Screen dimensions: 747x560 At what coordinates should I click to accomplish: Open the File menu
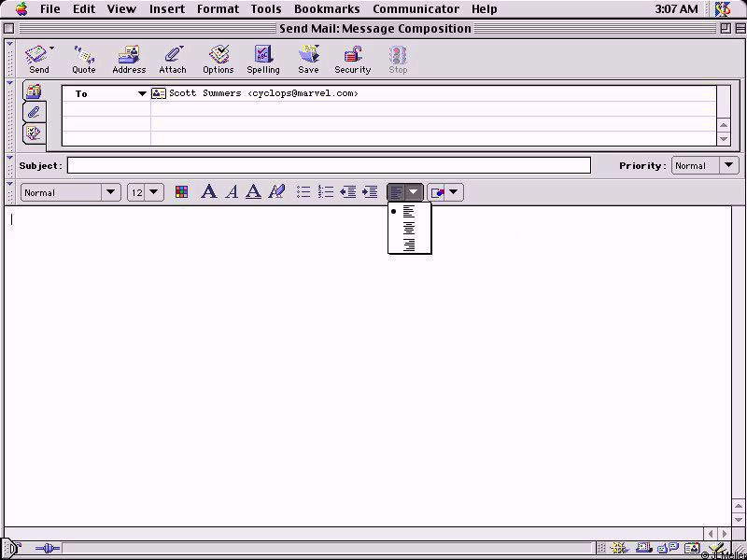(x=50, y=9)
